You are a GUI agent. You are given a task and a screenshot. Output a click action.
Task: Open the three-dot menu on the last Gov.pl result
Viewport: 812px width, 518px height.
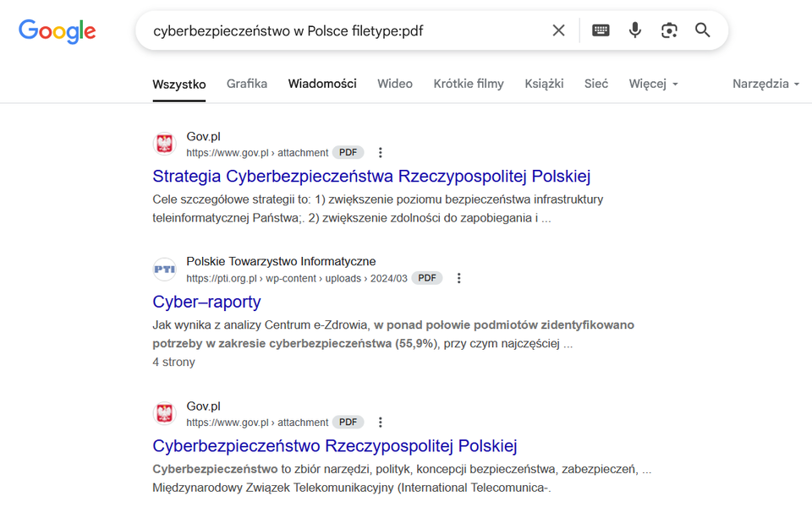pyautogui.click(x=380, y=422)
